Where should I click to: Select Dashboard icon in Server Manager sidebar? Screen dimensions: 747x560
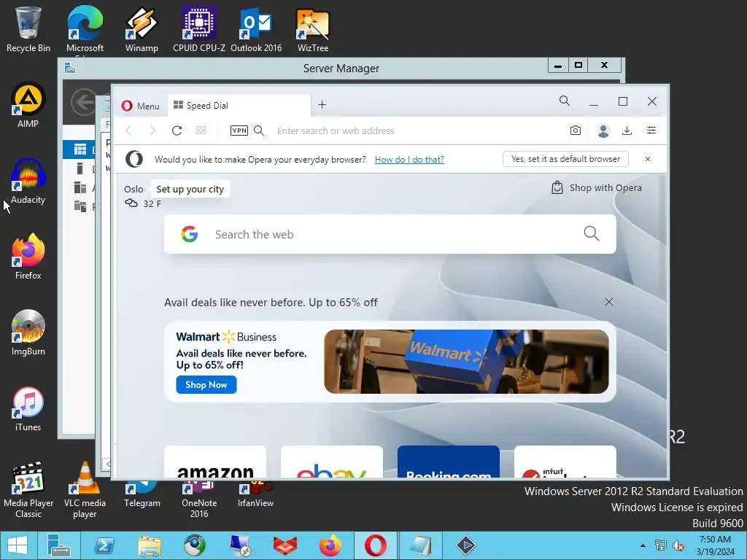pyautogui.click(x=80, y=149)
